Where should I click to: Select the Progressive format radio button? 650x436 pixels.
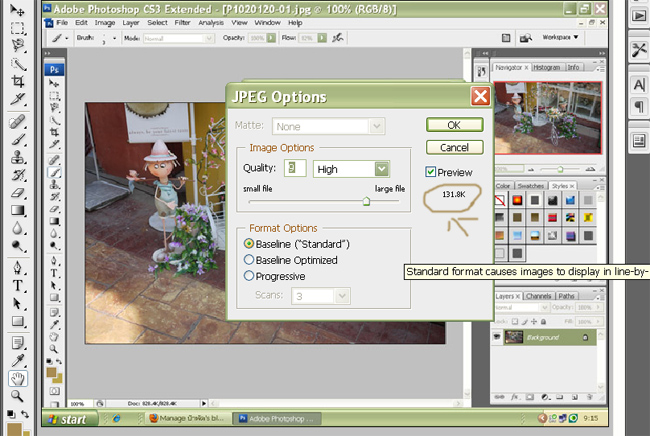249,276
